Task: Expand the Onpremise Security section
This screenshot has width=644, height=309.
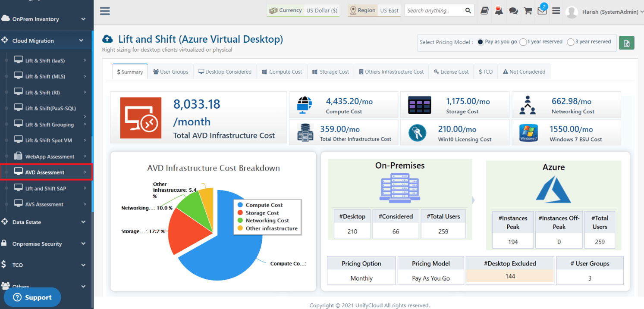Action: (46, 243)
